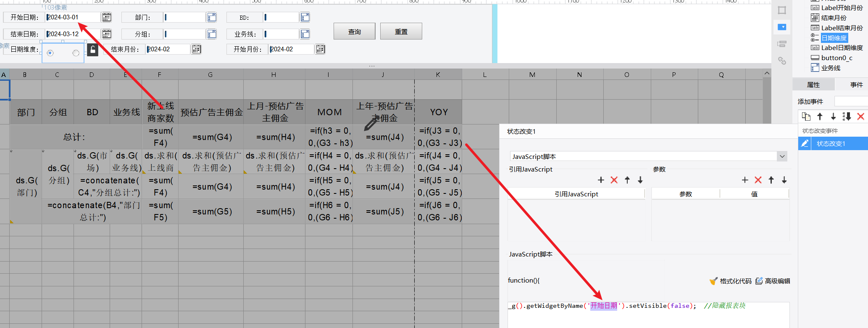Move the 参数 row down
The height and width of the screenshot is (328, 868).
click(x=784, y=180)
